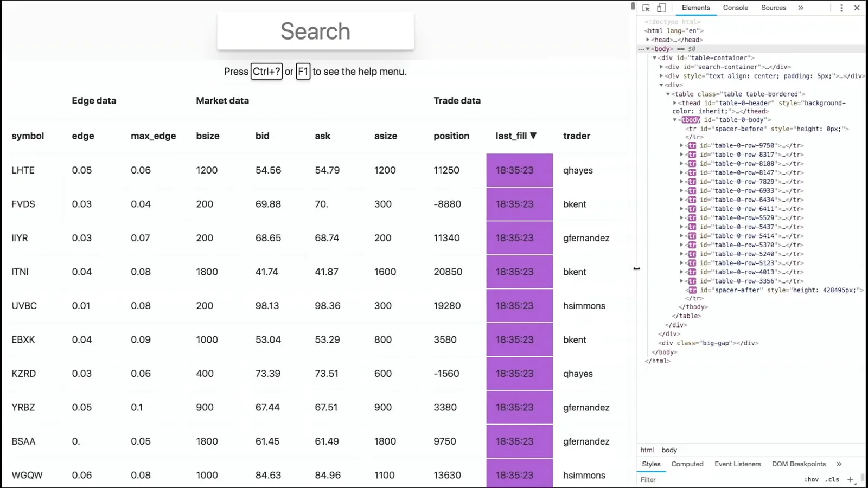The width and height of the screenshot is (868, 488).
Task: Open the Computed tab
Action: (687, 464)
